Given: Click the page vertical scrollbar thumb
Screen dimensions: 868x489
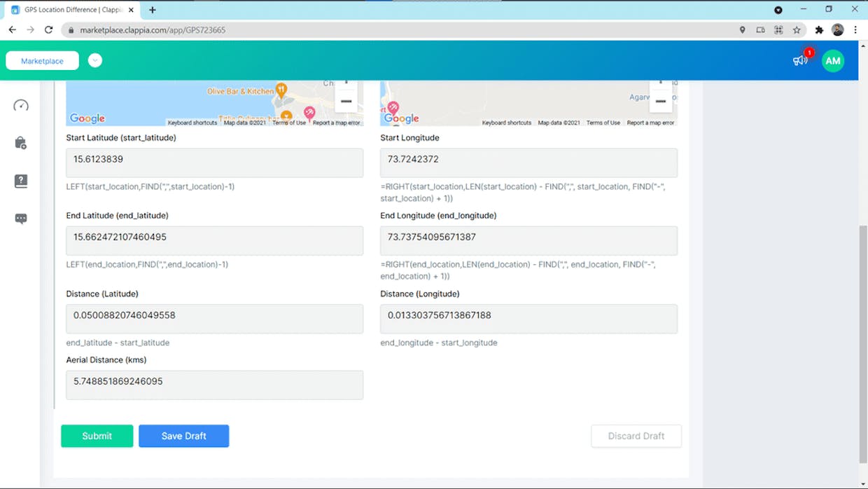Looking at the screenshot, I should (862, 343).
